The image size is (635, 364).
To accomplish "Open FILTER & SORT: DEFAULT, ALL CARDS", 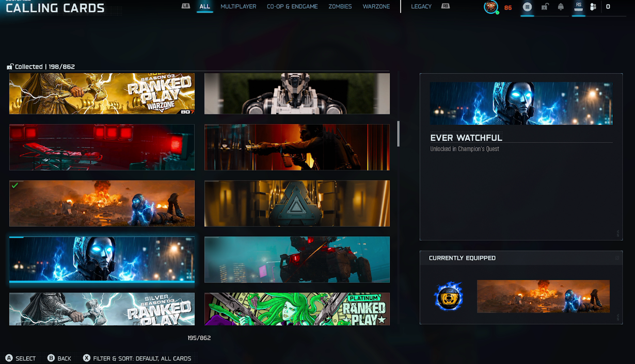I will click(x=142, y=358).
